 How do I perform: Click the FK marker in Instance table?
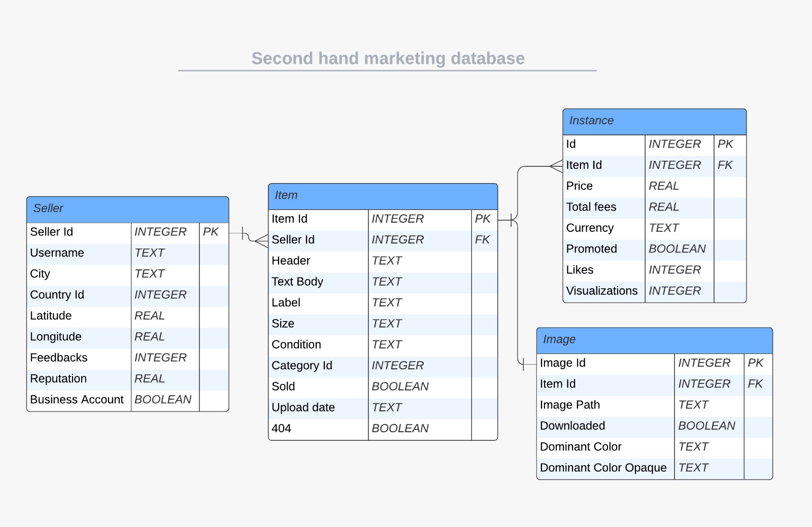725,165
